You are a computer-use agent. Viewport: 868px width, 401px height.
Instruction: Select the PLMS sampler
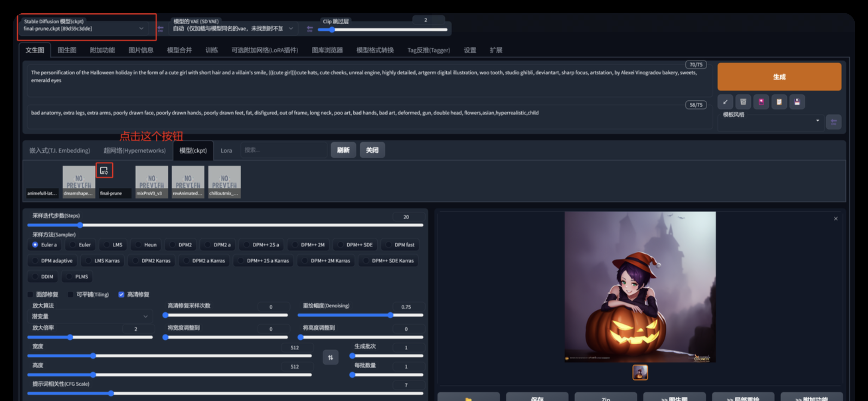(x=77, y=276)
